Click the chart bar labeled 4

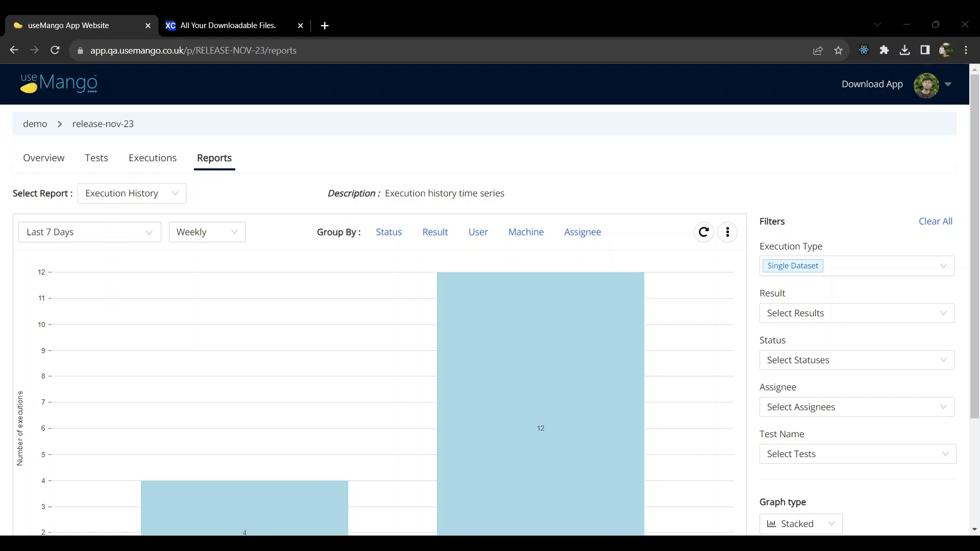click(244, 508)
